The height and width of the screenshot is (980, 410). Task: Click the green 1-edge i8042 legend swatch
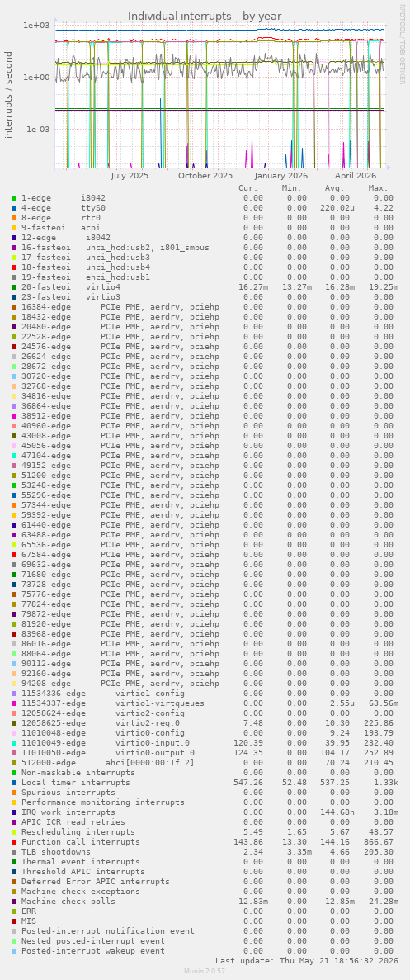(14, 197)
